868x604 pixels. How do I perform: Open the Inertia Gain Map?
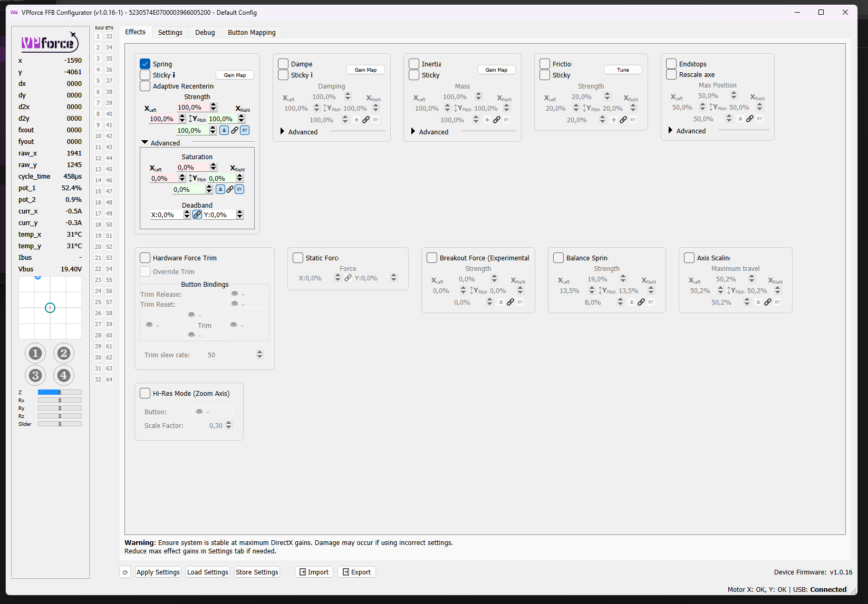tap(496, 70)
